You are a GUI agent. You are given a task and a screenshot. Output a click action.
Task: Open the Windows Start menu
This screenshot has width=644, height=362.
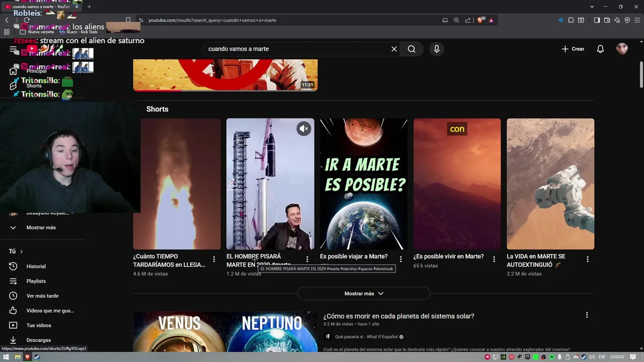[x=7, y=357]
